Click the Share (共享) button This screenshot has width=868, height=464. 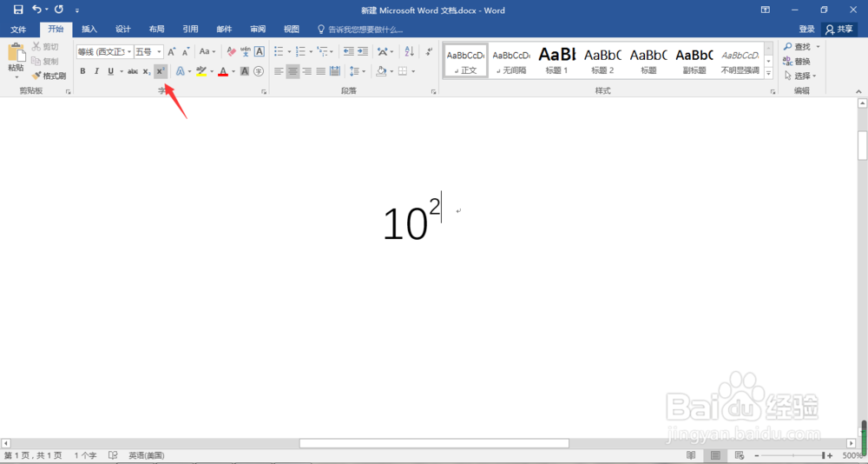point(839,30)
